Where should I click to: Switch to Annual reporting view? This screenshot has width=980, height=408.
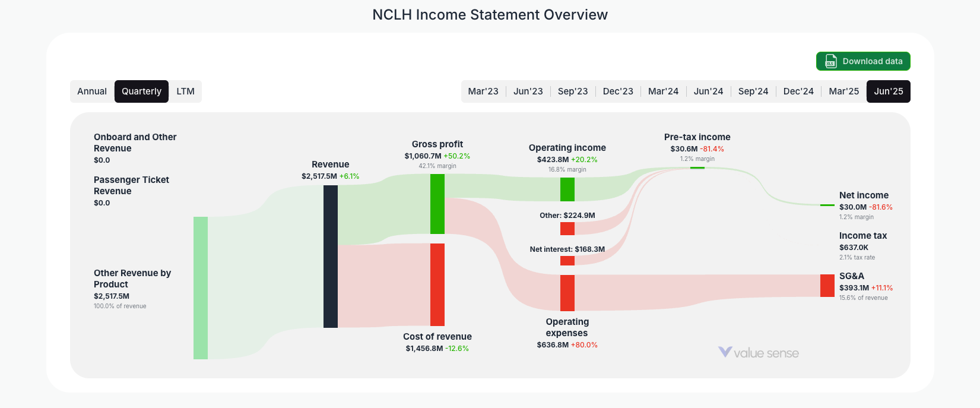click(x=92, y=91)
